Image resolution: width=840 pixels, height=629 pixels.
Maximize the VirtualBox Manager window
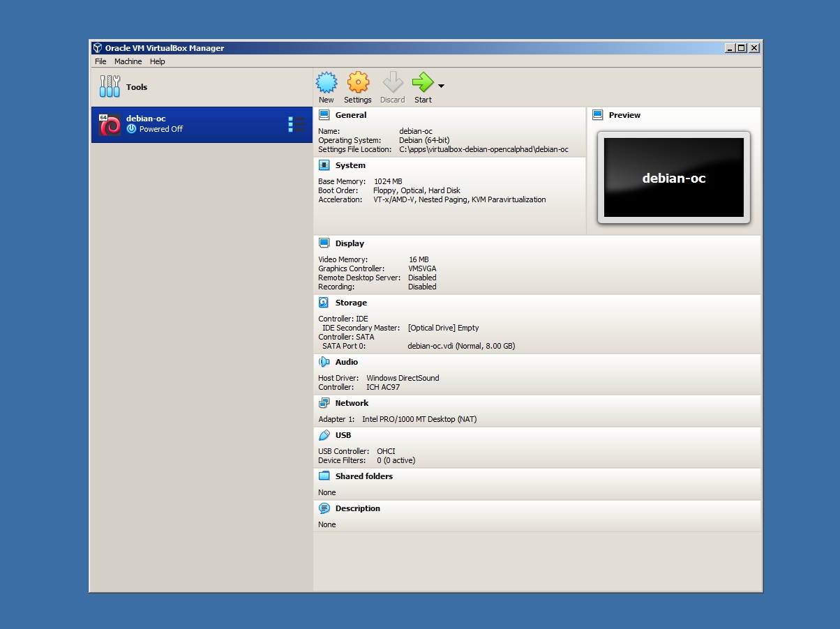pyautogui.click(x=742, y=48)
